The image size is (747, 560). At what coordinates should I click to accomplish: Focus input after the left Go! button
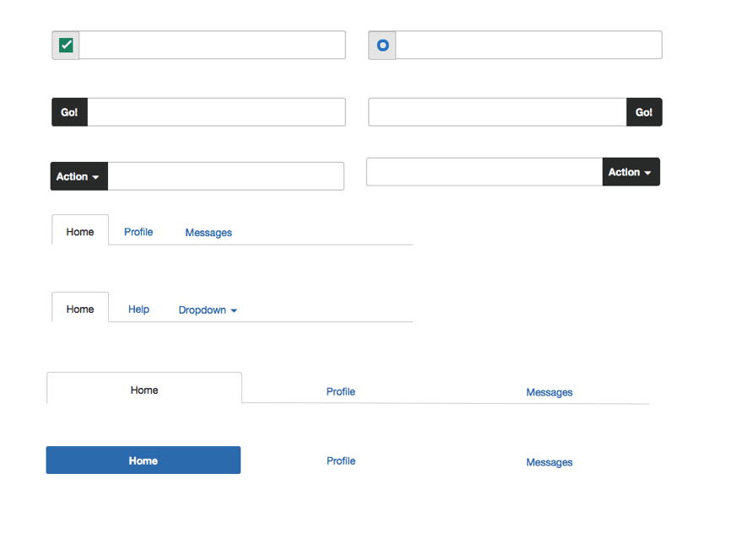coord(217,112)
